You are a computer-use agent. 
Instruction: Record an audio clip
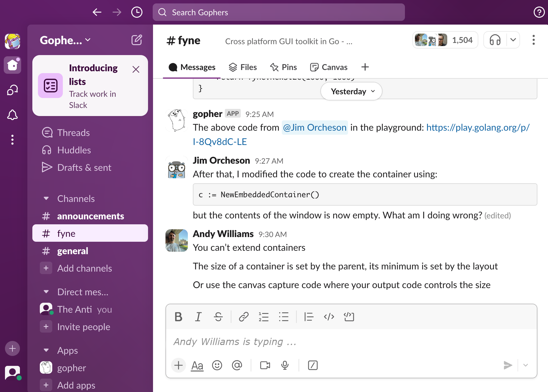[285, 365]
